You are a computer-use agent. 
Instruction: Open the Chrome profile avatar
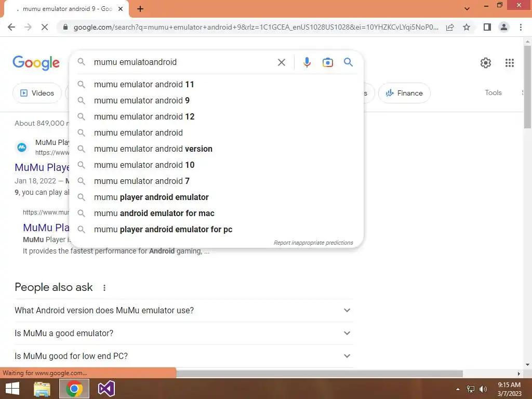504,27
